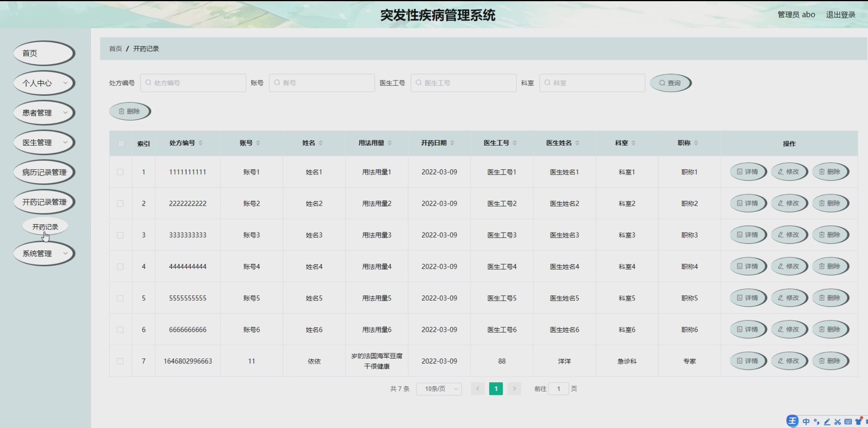This screenshot has width=868, height=428.
Task: Sort by 医生姓名 column sort arrows
Action: click(578, 143)
